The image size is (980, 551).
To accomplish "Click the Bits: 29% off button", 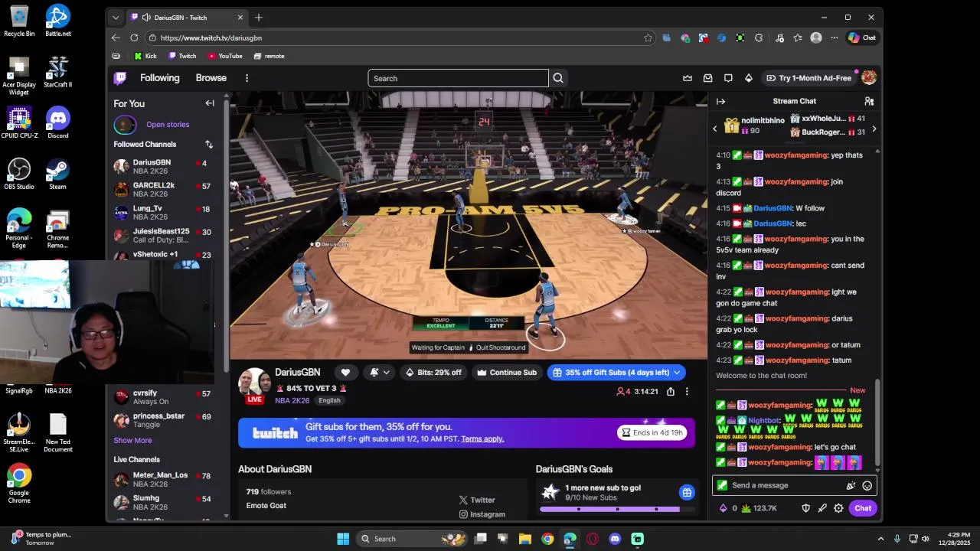I will (433, 373).
